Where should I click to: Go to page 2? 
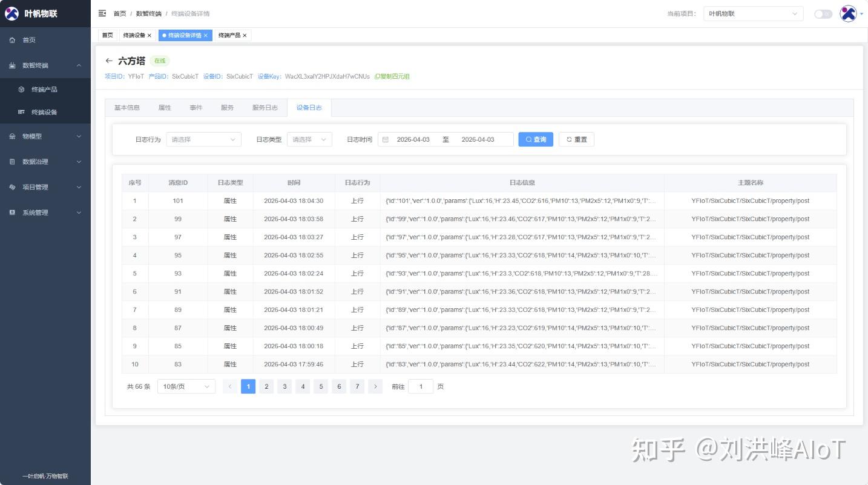[x=266, y=386]
